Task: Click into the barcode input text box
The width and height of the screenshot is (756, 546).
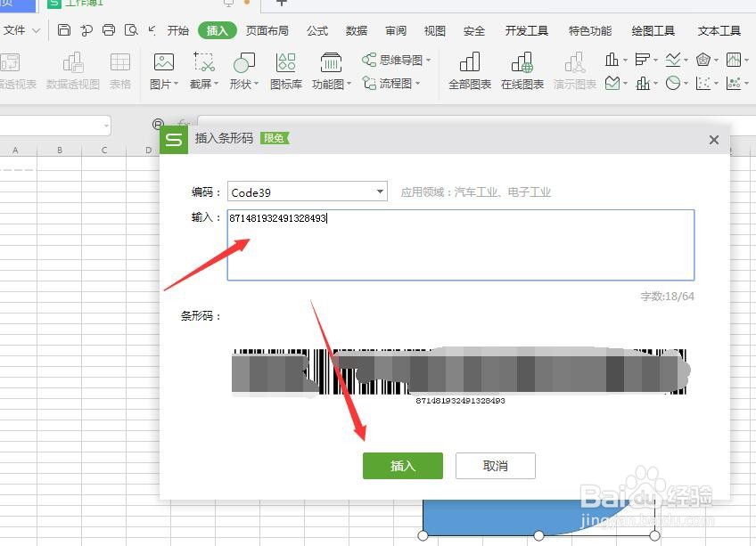Action: pos(460,245)
